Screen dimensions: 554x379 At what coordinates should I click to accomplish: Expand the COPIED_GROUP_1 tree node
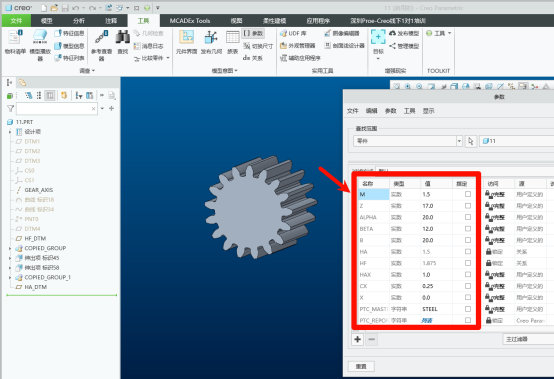click(10, 277)
